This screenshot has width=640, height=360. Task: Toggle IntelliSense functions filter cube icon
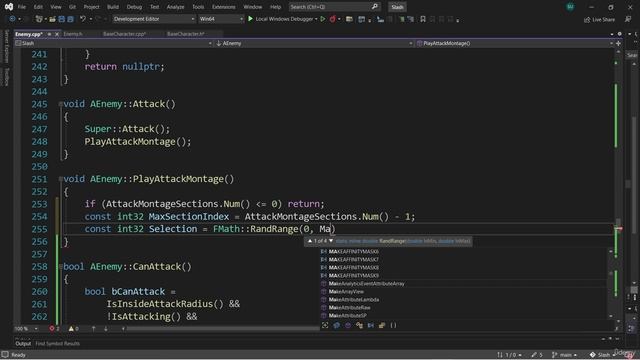coord(348,325)
